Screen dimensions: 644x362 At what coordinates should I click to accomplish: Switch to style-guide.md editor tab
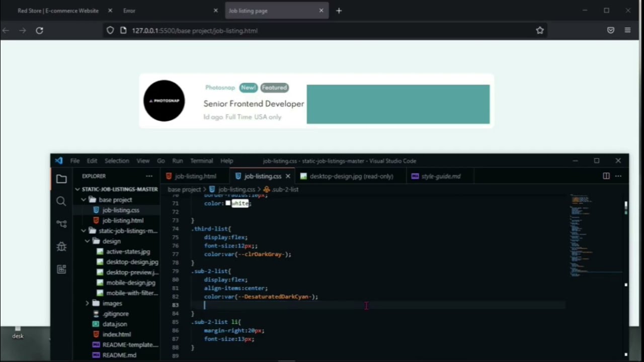tap(441, 176)
